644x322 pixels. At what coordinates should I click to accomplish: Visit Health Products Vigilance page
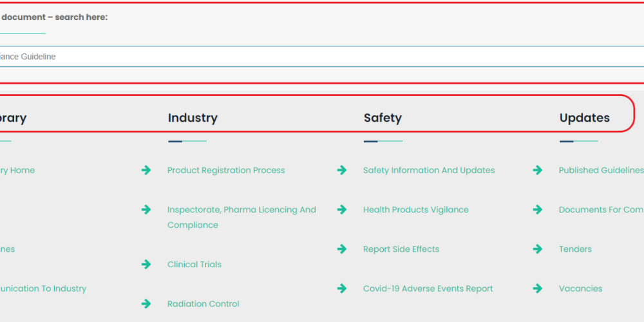coord(416,209)
